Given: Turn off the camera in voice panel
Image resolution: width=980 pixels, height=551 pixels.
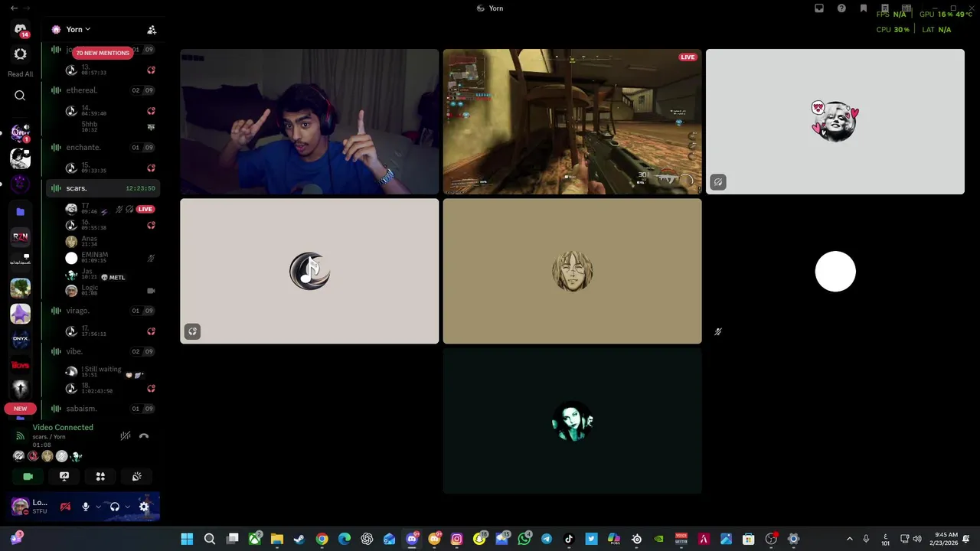Looking at the screenshot, I should coord(28,477).
